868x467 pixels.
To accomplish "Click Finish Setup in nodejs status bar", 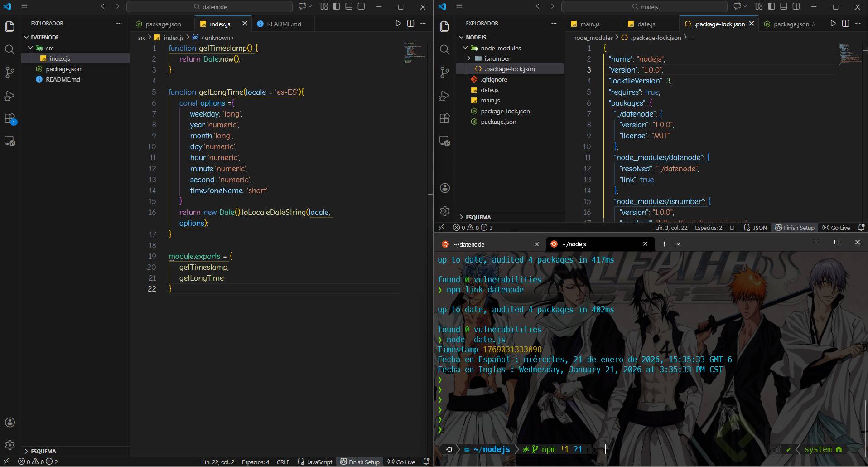I will 795,228.
